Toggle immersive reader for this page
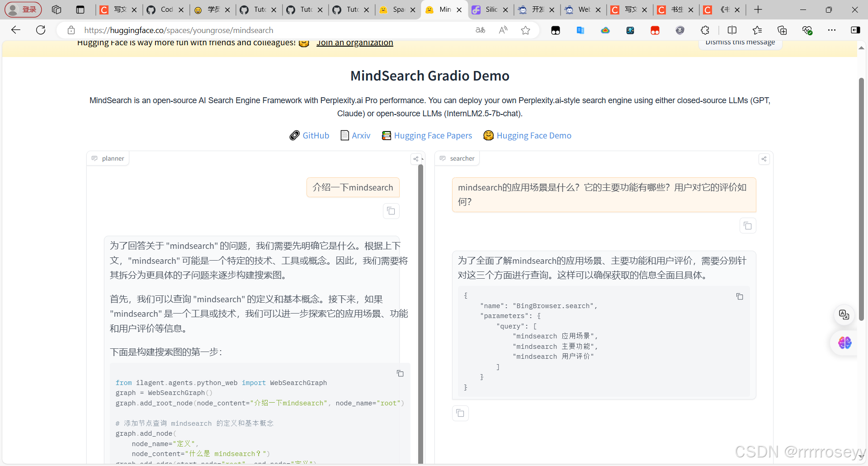Image resolution: width=868 pixels, height=466 pixels. coord(503,30)
